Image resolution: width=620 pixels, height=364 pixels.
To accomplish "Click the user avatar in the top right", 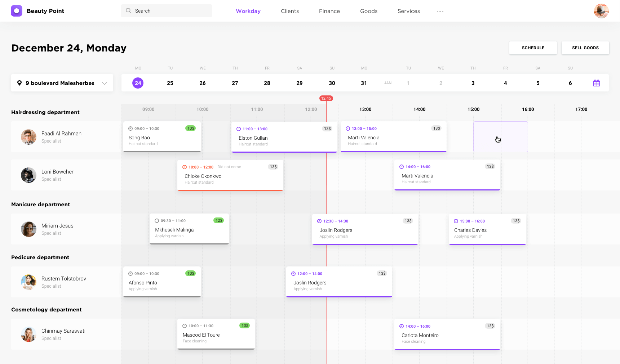I will pos(601,11).
